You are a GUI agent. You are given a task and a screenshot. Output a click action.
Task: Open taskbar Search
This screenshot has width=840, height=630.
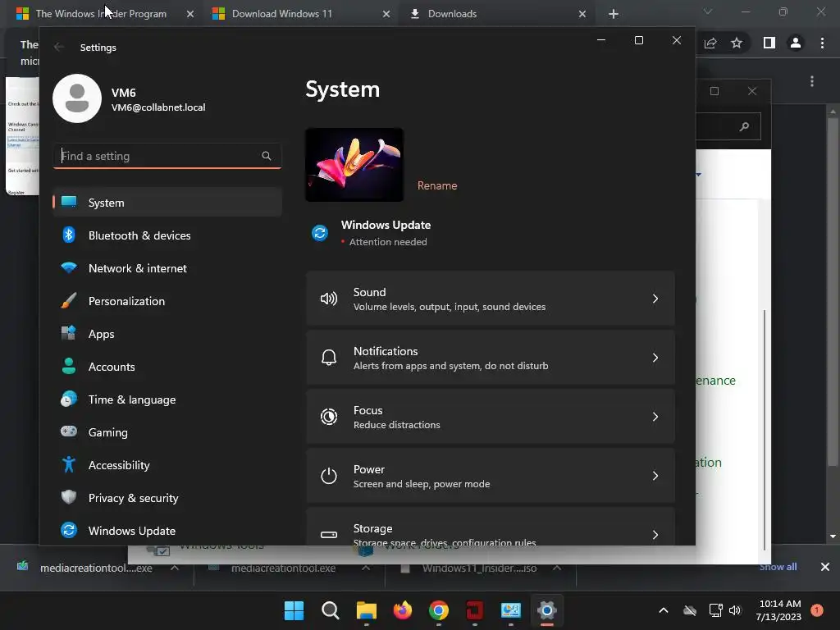click(330, 610)
